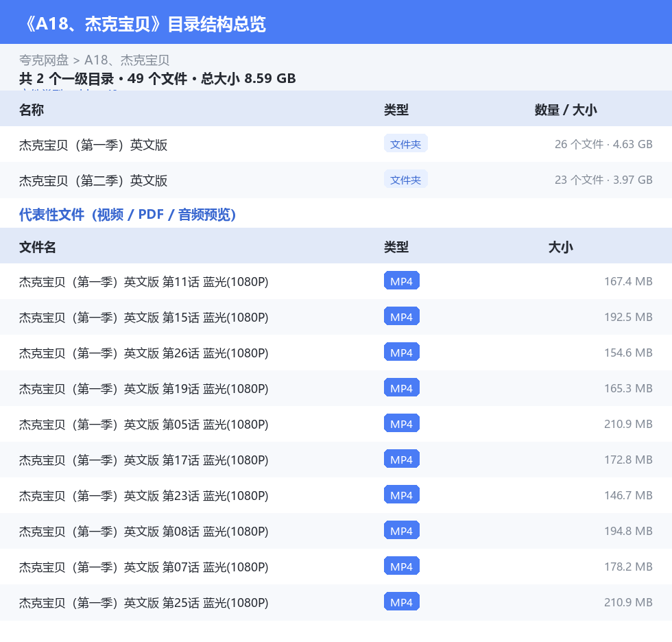Click MP4 badge in the 第11话 row

402,281
